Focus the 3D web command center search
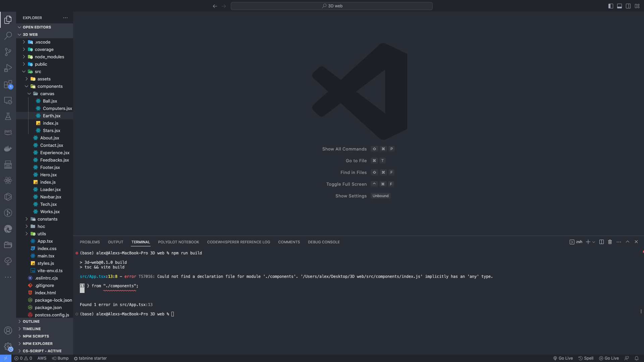 click(x=332, y=6)
